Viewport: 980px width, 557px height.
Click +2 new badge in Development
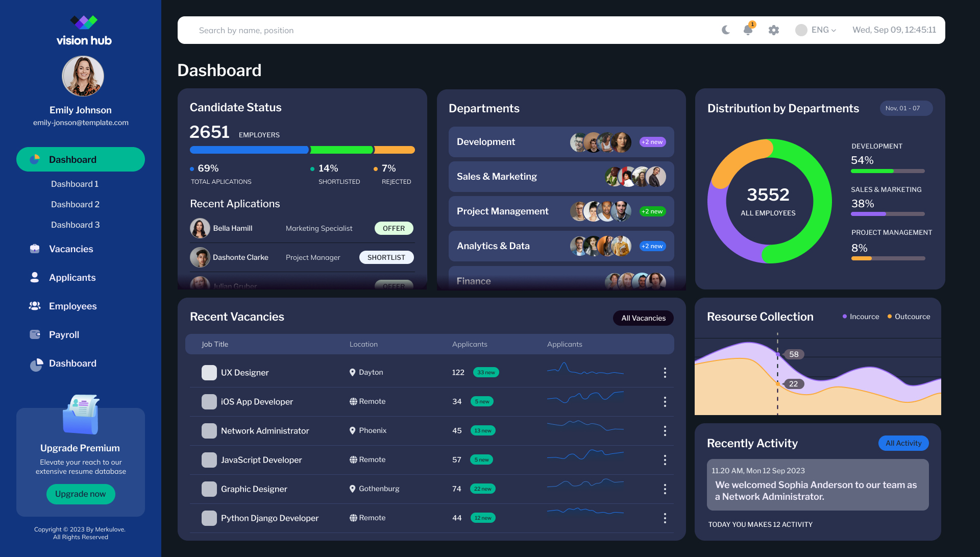[x=653, y=142]
